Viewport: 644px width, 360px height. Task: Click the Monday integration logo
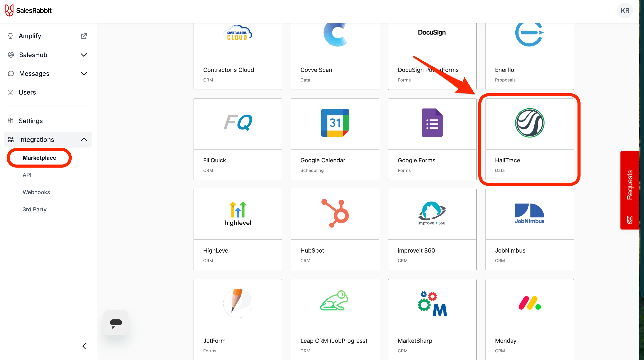(529, 303)
